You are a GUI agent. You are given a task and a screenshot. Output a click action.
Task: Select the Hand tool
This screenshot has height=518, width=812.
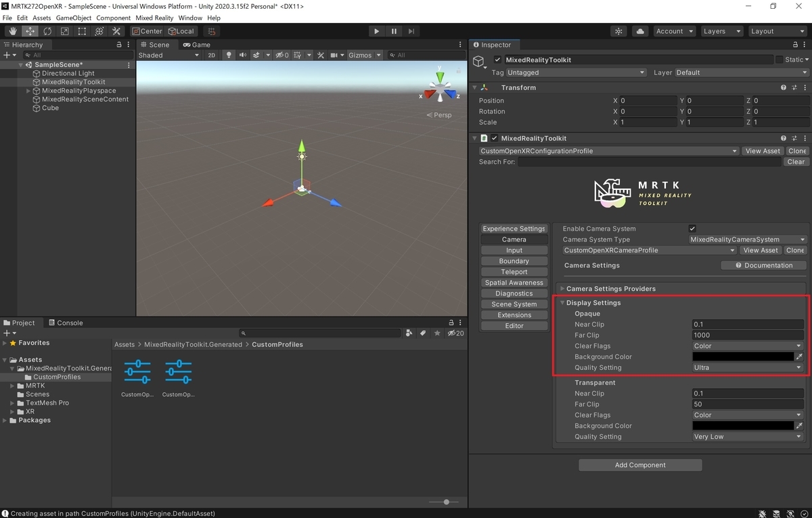point(13,31)
